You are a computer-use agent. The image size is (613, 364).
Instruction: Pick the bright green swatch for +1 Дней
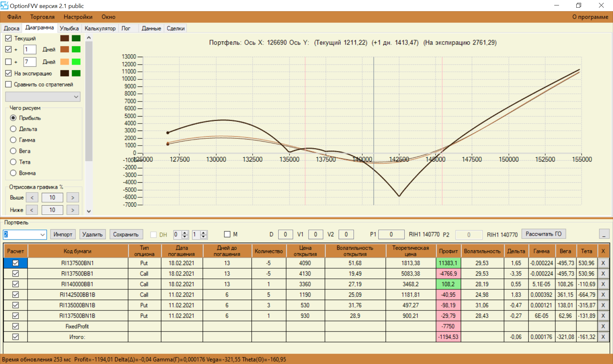pos(76,49)
